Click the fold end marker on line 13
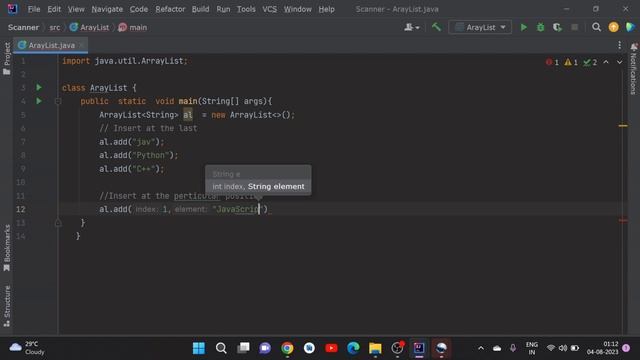Screen dimensions: 640x360 coord(58,223)
